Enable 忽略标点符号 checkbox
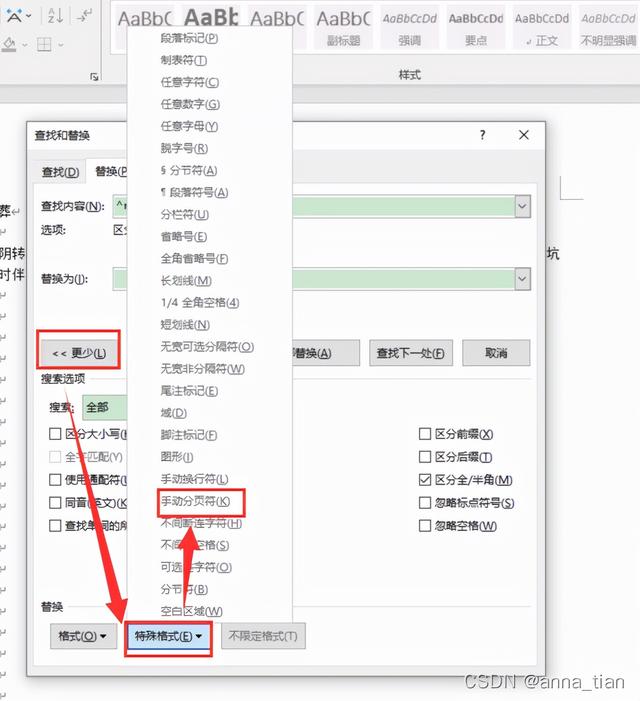 click(425, 503)
